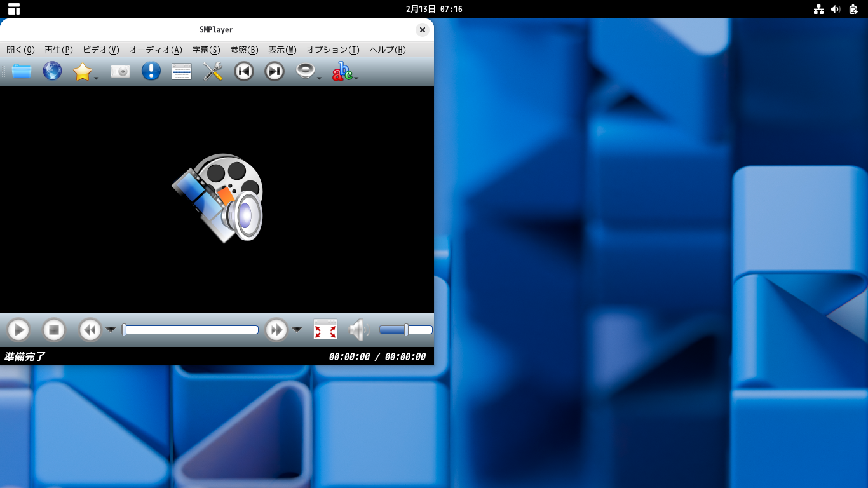Toggle fullscreen with the red arrows icon

[325, 329]
